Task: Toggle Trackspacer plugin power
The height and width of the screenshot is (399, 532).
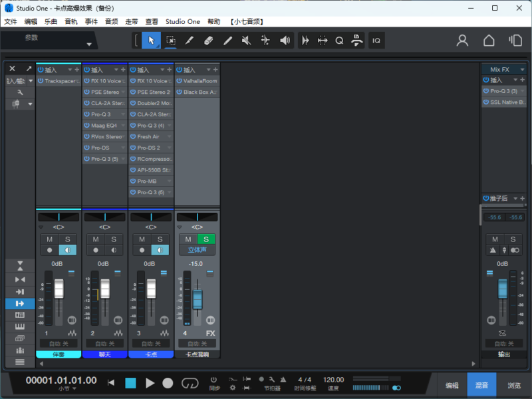Action: 41,80
